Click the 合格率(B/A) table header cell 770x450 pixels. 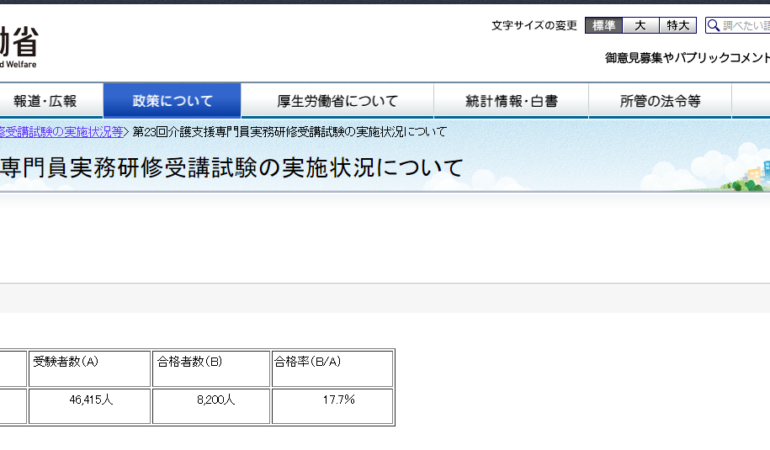[x=332, y=368]
